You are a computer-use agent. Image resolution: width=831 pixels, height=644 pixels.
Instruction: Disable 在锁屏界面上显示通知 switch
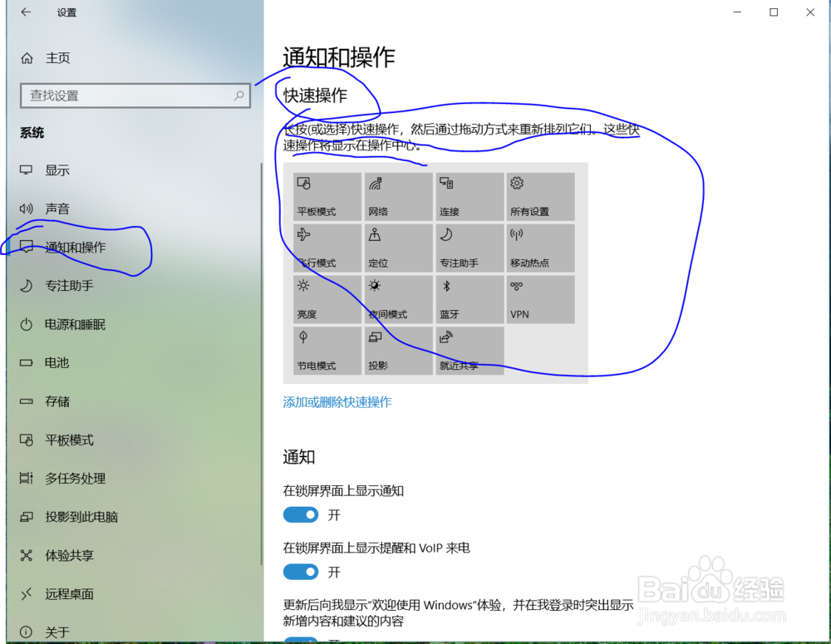tap(301, 514)
